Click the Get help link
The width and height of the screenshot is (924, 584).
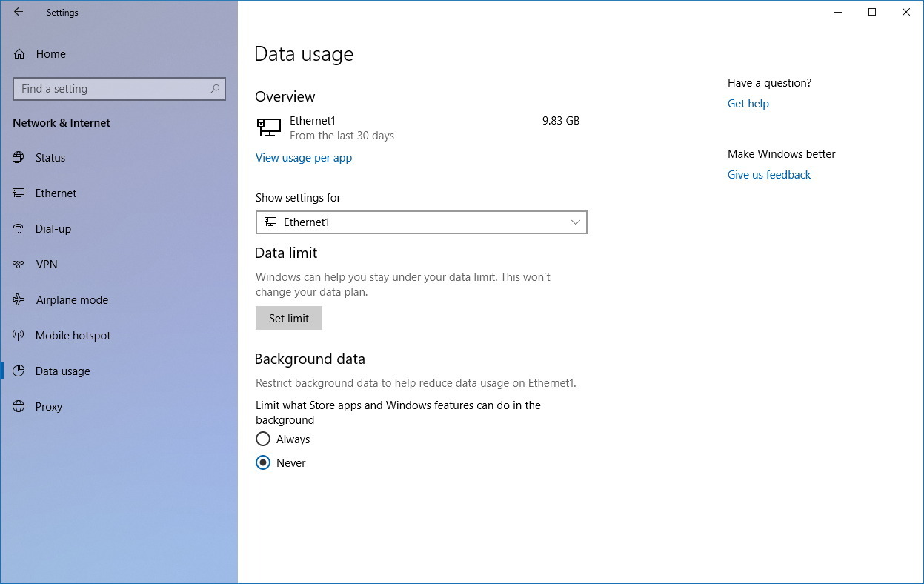click(748, 104)
